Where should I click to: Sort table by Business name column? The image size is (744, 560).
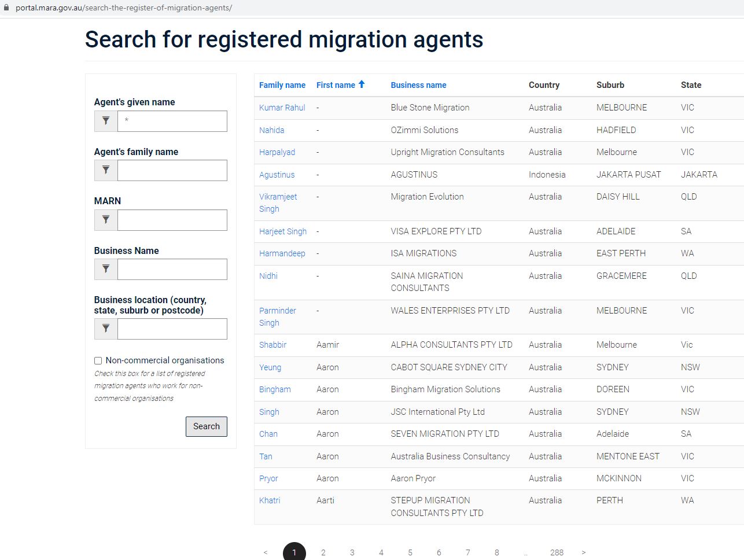[418, 85]
